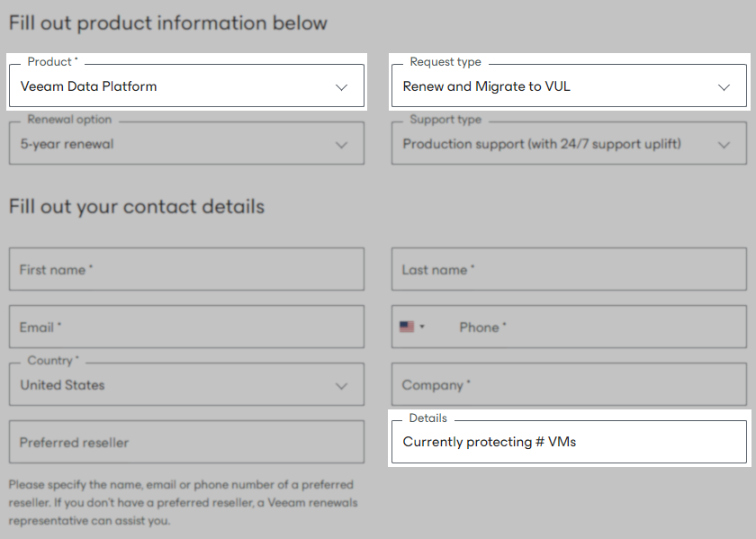This screenshot has height=539, width=756.
Task: Select the current value Veeam Data Platform
Action: (x=90, y=85)
